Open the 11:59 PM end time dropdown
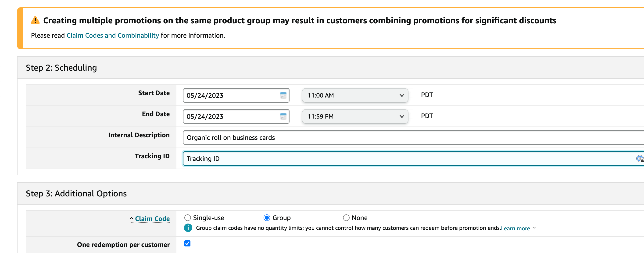This screenshot has width=644, height=253. 355,116
